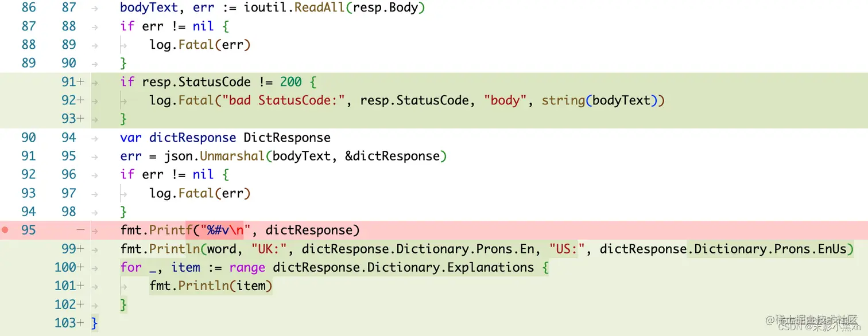The width and height of the screenshot is (868, 336).
Task: Click new line number 98
Action: tap(68, 212)
